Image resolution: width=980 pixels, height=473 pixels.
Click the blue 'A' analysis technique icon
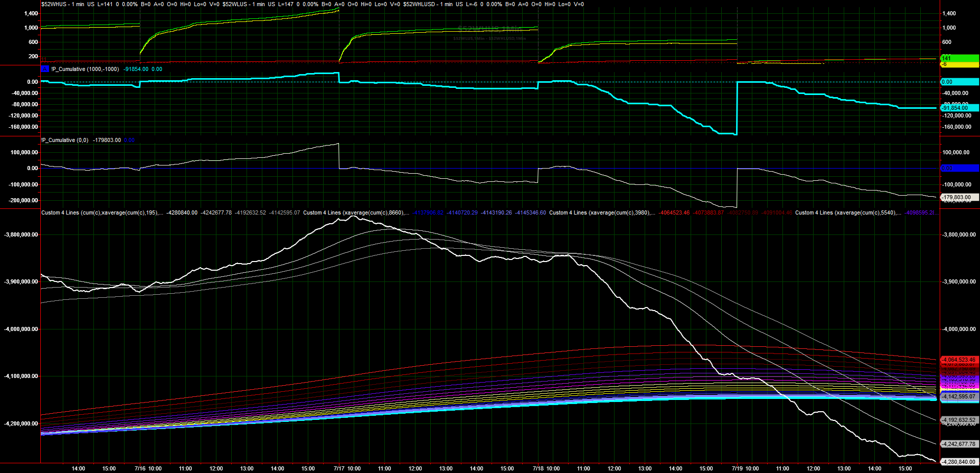click(45, 69)
